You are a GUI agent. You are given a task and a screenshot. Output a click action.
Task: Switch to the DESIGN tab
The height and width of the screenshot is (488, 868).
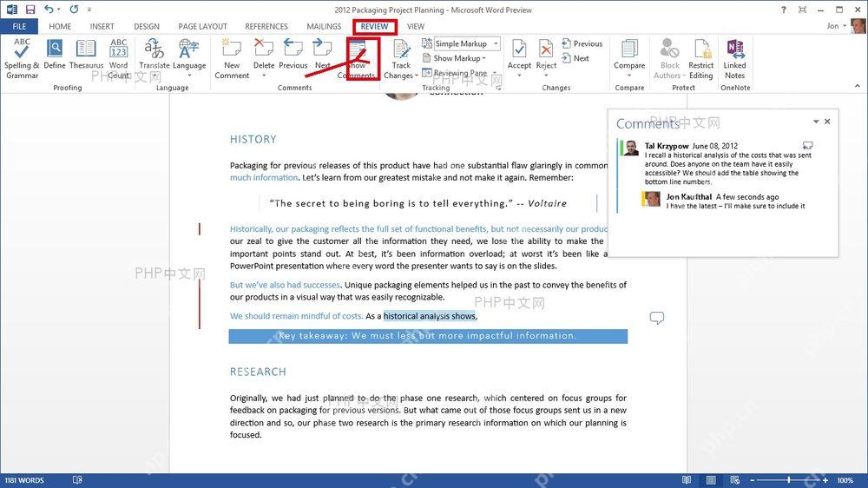(147, 27)
